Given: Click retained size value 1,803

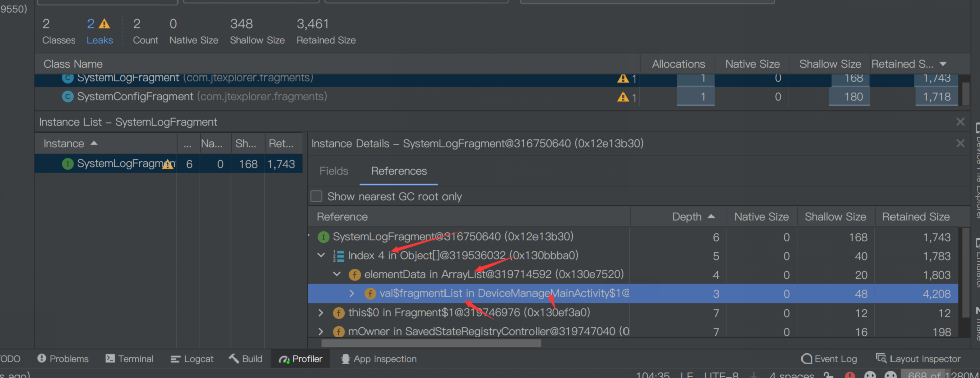Looking at the screenshot, I should [x=936, y=275].
